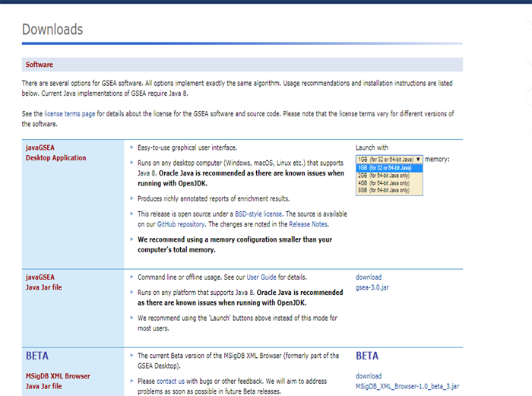This screenshot has height=396, width=532.
Task: Open the Launch with memory dropdown
Action: [x=389, y=159]
